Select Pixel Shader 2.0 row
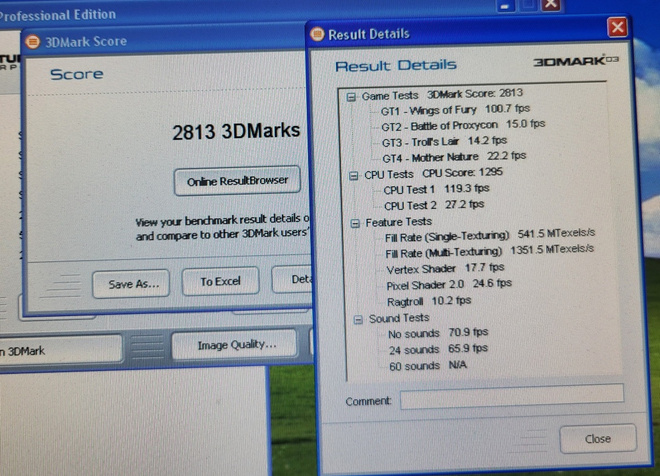 [449, 284]
